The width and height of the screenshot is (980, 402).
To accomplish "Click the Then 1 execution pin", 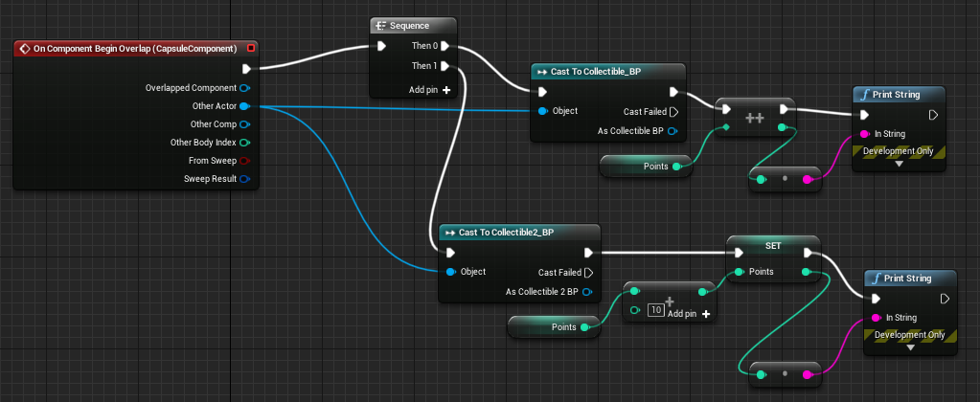I will (445, 66).
